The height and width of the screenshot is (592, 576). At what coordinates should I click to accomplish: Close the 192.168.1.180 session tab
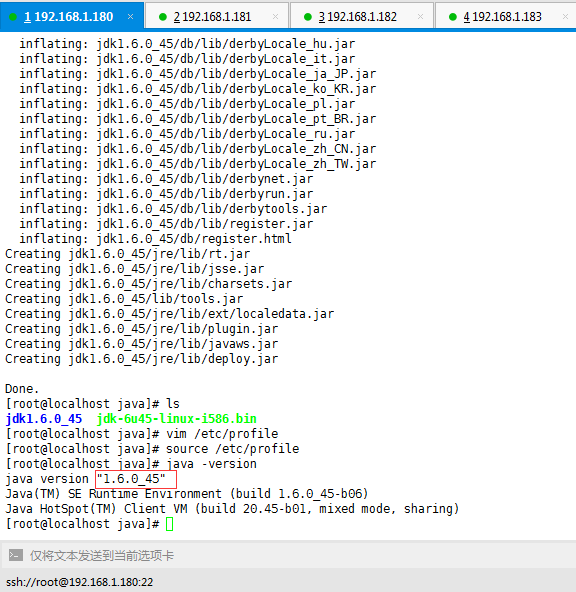click(131, 17)
